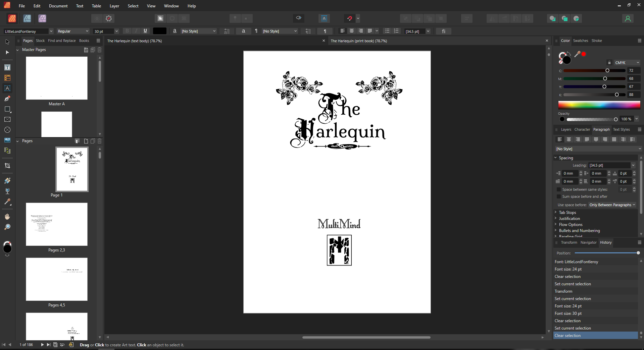Select the Frame Text tool
The image size is (644, 350).
[x=7, y=67]
